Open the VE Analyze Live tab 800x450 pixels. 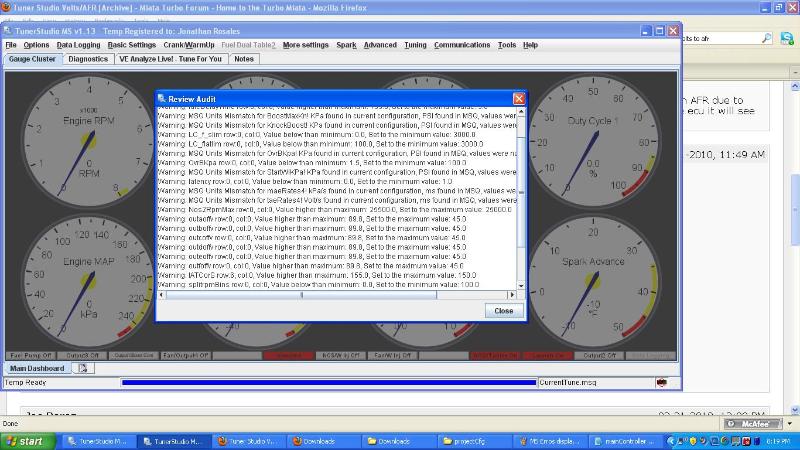click(171, 59)
